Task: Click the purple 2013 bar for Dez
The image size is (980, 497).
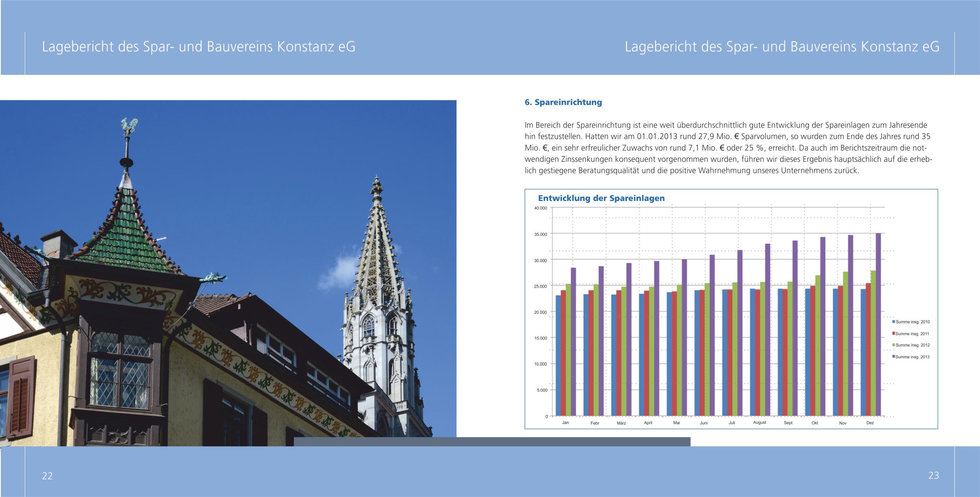Action: [x=878, y=324]
